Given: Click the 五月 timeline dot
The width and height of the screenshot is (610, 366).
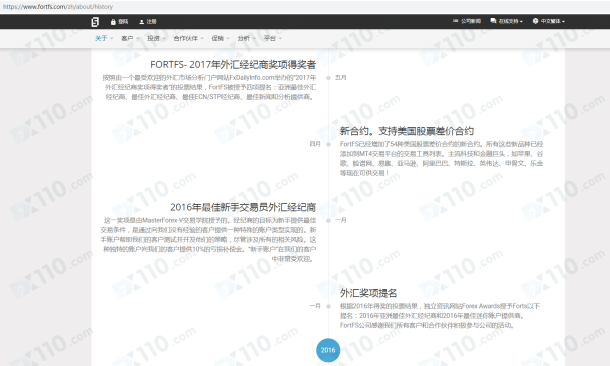Looking at the screenshot, I should click(x=328, y=78).
